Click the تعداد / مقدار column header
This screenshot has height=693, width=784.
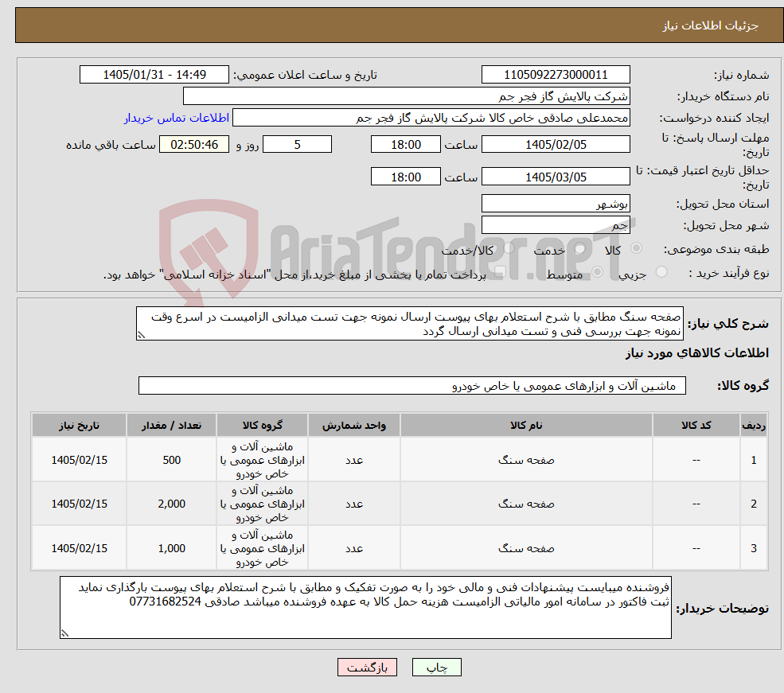(x=171, y=425)
